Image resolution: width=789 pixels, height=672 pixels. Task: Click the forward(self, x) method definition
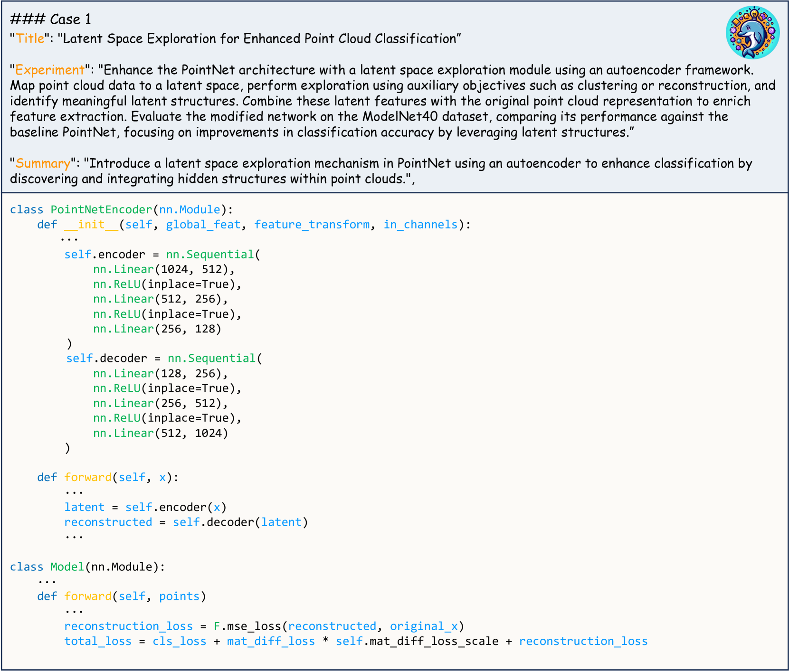[x=108, y=477]
